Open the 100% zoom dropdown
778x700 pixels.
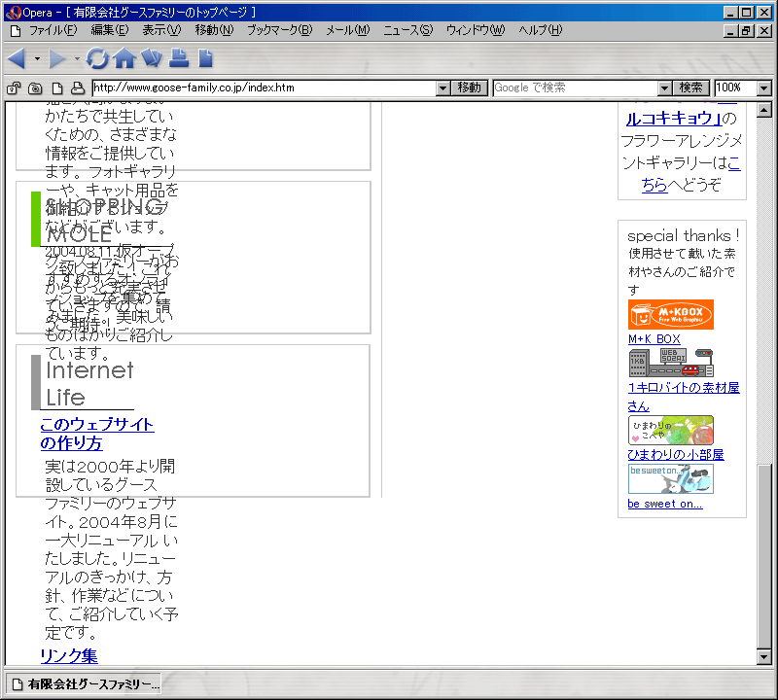(x=764, y=88)
